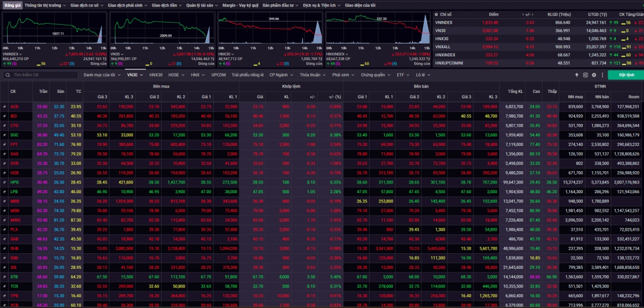Toggle pin on the MWG row
The width and height of the screenshot is (644, 308).
coord(4,220)
